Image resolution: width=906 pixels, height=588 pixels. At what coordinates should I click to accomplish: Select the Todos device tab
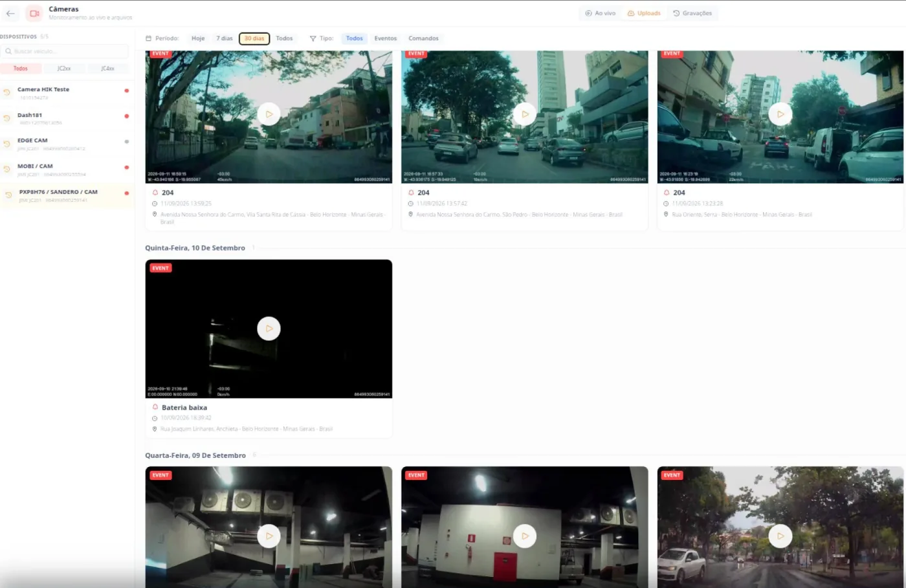[x=21, y=69]
